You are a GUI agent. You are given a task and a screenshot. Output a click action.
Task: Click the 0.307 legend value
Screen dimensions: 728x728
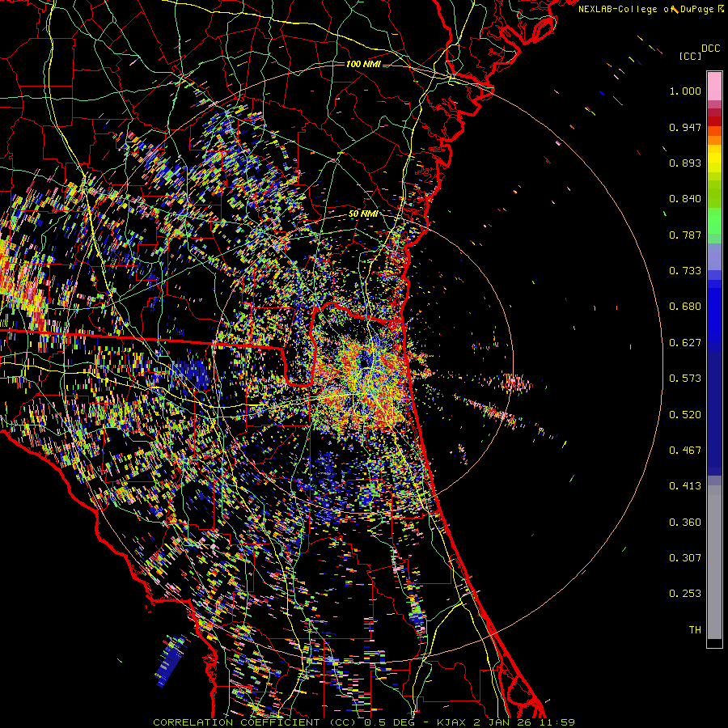click(x=685, y=558)
